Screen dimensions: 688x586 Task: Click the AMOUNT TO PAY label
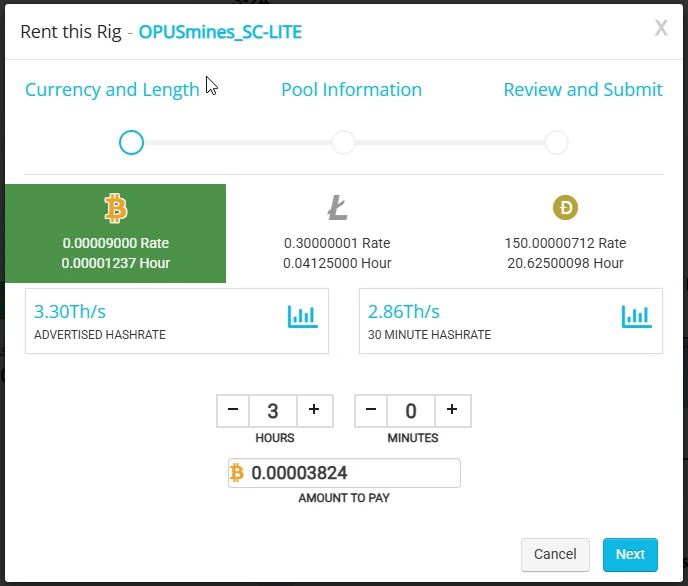pos(344,498)
